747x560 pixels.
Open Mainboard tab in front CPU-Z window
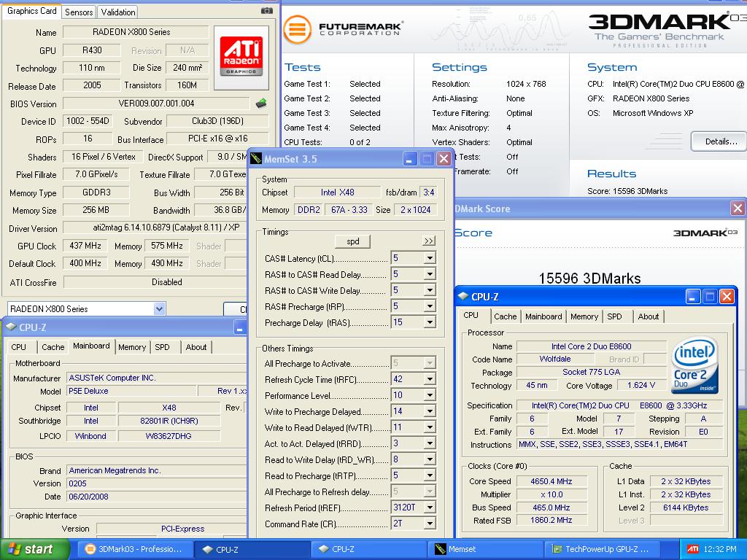pos(543,316)
